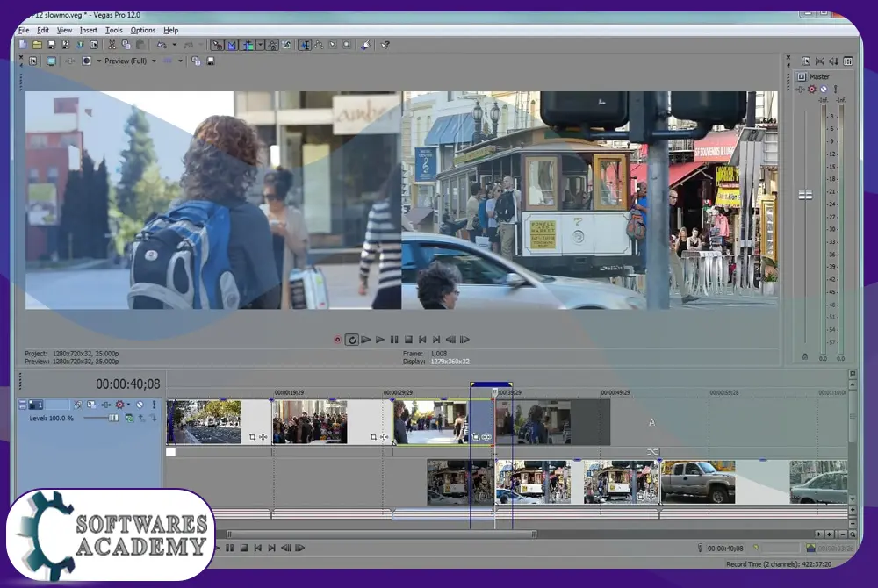
Task: Adjust the Master volume fader handle
Action: pos(805,194)
